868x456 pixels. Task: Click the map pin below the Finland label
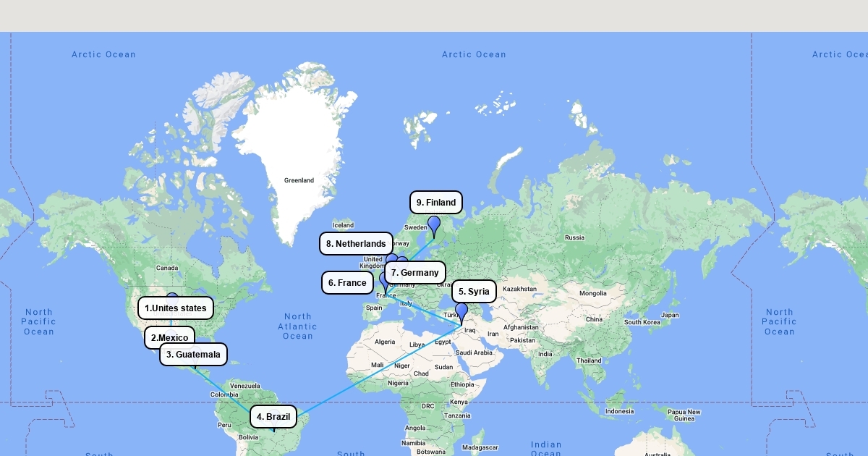[434, 225]
